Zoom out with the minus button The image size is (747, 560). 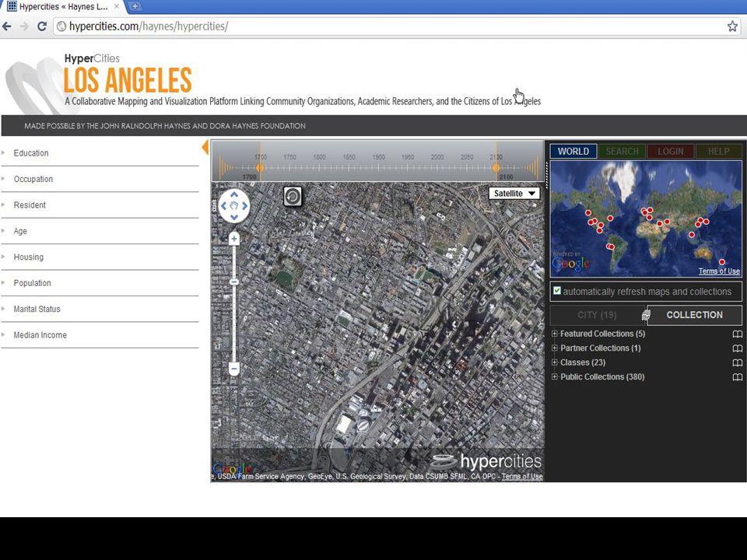point(234,368)
